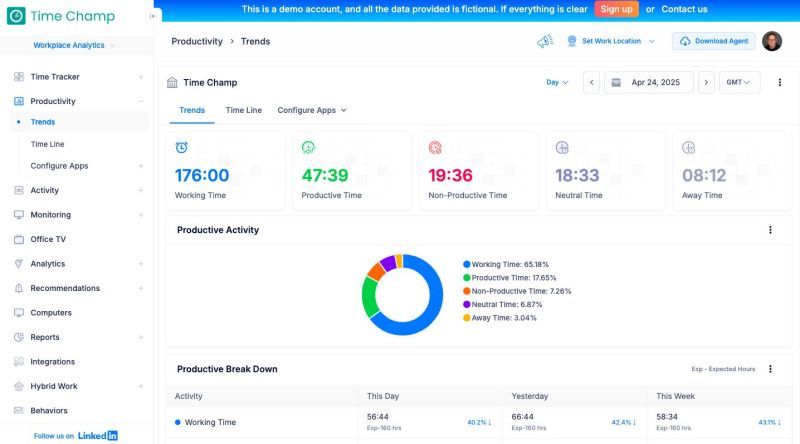
Task: Click the Non-Productive Time card icon
Action: coord(435,147)
